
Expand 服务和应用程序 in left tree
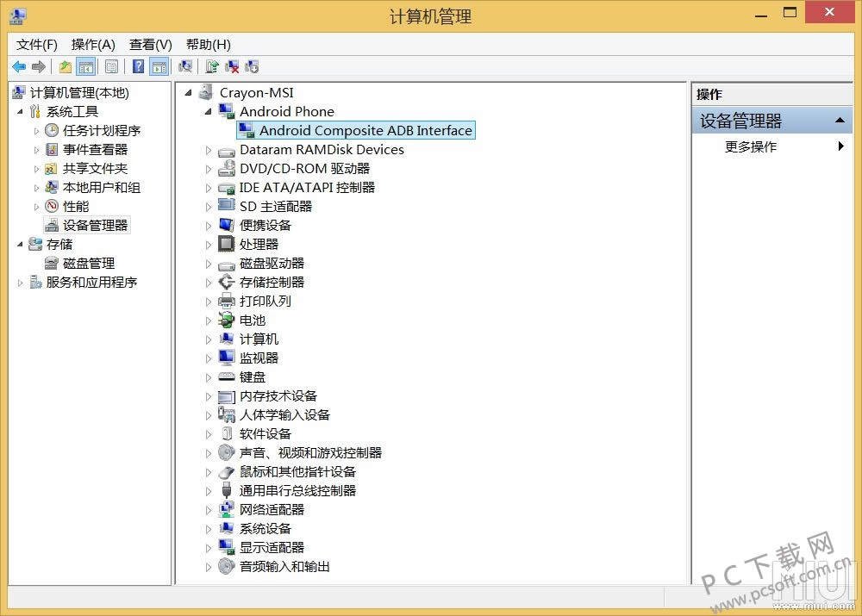21,283
